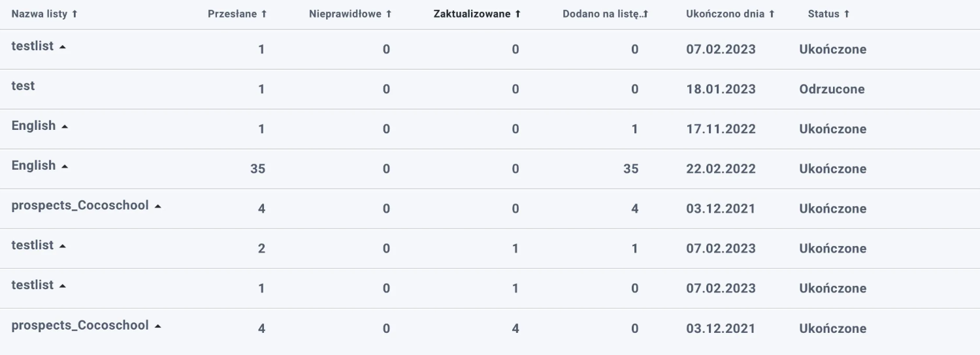Expand caret of English row dated 17.11.2022
Viewport: 980px width, 355px height.
65,127
